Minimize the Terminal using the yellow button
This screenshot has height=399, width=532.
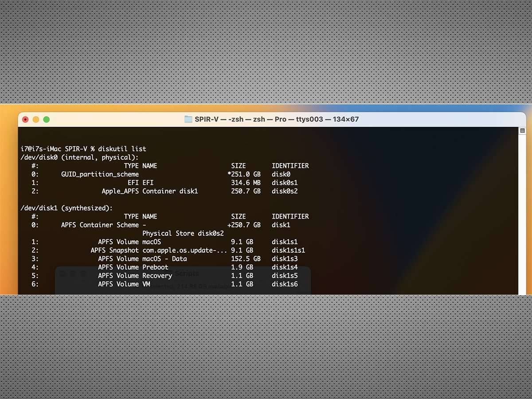tap(36, 119)
